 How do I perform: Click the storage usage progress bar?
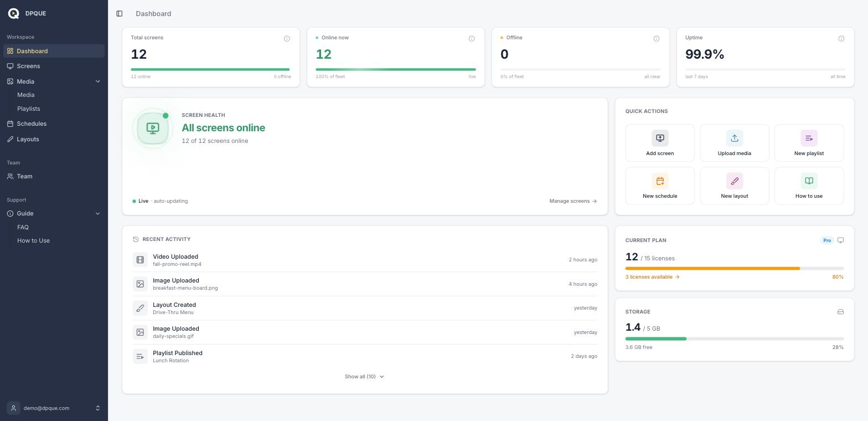pos(735,338)
